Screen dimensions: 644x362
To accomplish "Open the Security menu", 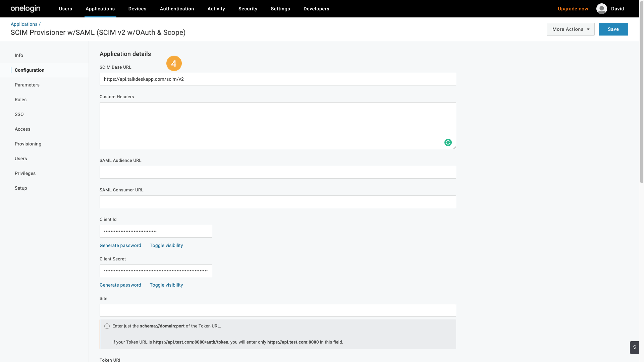I will [x=248, y=9].
